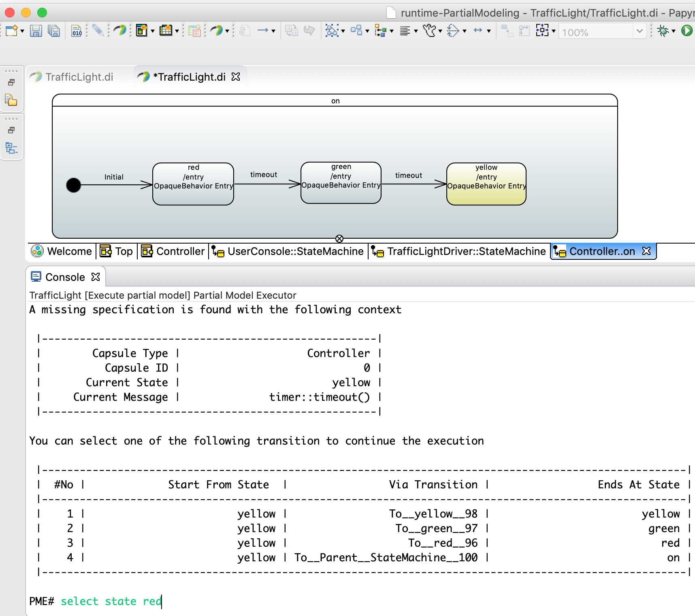The height and width of the screenshot is (616, 695).
Task: Click the tree layout colored squares icon
Action: click(x=380, y=30)
